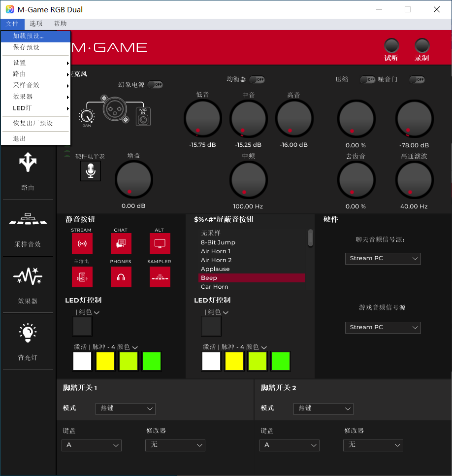
Task: Click the PHONES headphone mute icon
Action: click(121, 277)
